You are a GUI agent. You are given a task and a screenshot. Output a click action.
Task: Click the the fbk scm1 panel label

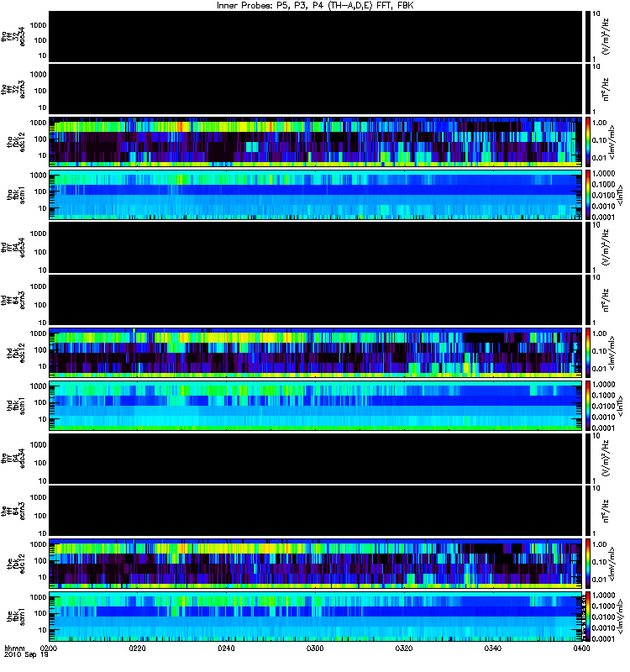click(x=16, y=617)
